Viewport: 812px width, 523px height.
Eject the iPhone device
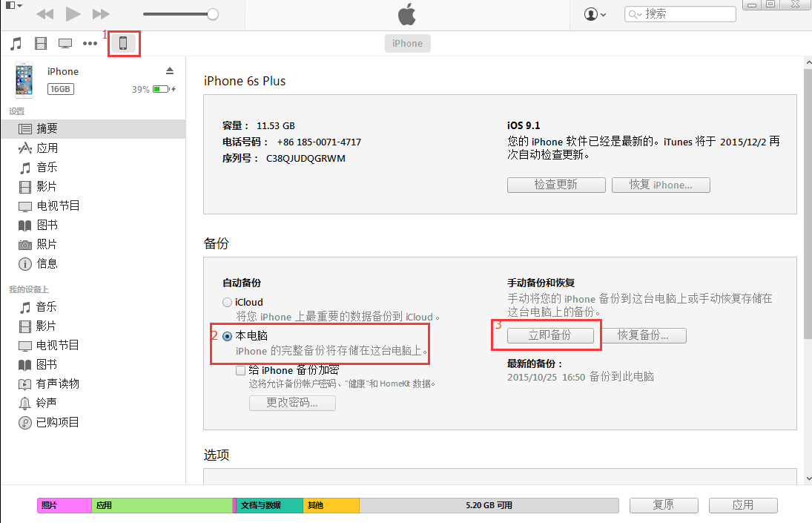(170, 71)
